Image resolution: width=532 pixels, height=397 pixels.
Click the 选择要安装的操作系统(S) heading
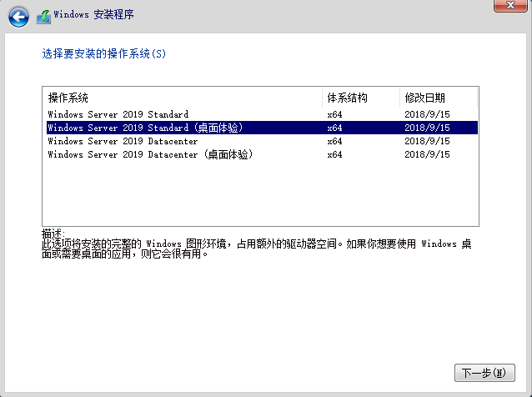point(104,53)
